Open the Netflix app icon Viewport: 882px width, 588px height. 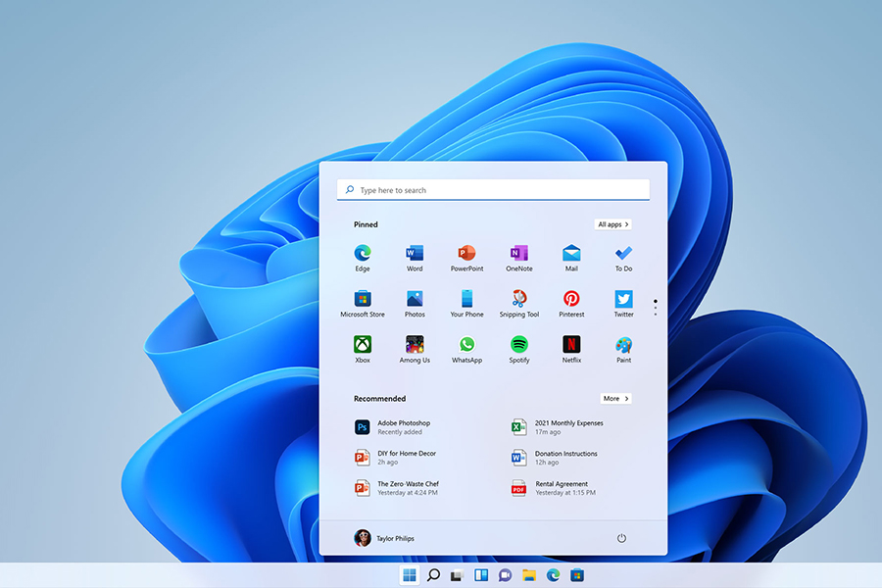pyautogui.click(x=571, y=345)
